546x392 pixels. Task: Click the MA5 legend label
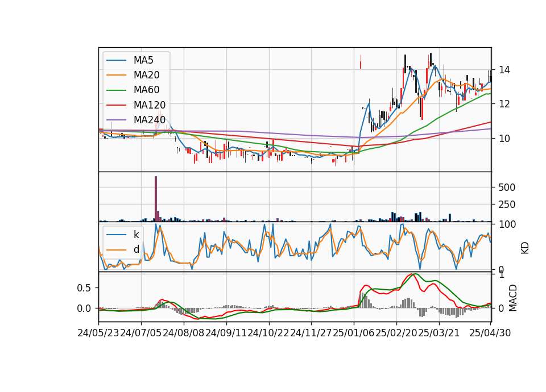[x=143, y=60]
